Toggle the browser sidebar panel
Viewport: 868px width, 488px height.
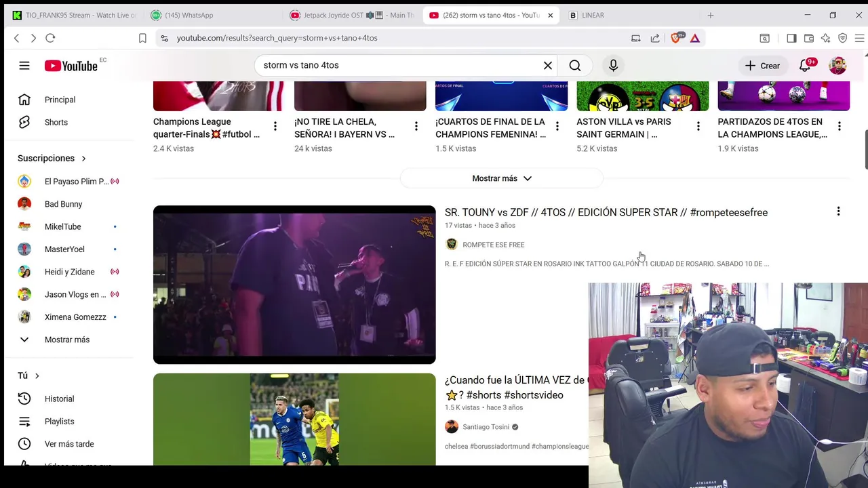pyautogui.click(x=791, y=38)
